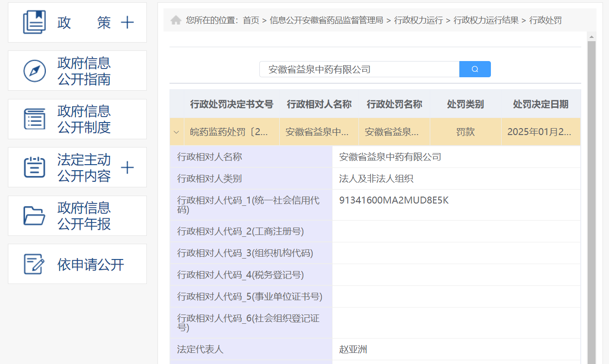The image size is (609, 364).
Task: Open 政府信息公开年报 menu item
Action: 84,216
